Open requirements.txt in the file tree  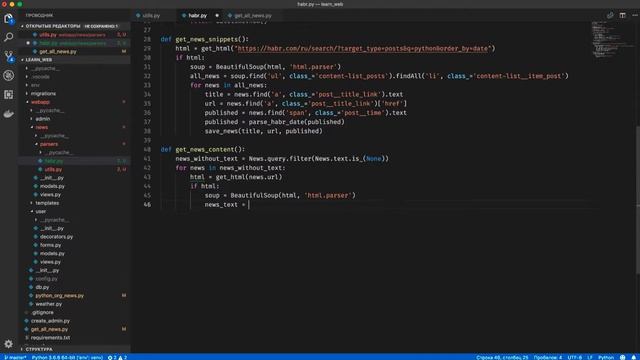[50, 338]
